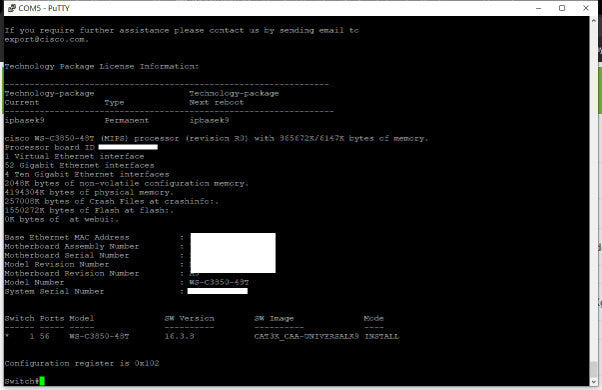
Task: Click 'Technology Package License Information:' line
Action: [x=102, y=66]
